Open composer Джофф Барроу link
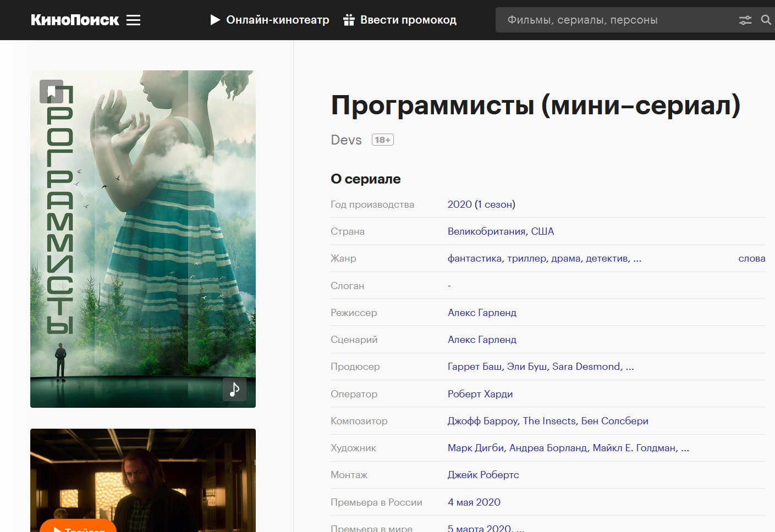 (482, 421)
